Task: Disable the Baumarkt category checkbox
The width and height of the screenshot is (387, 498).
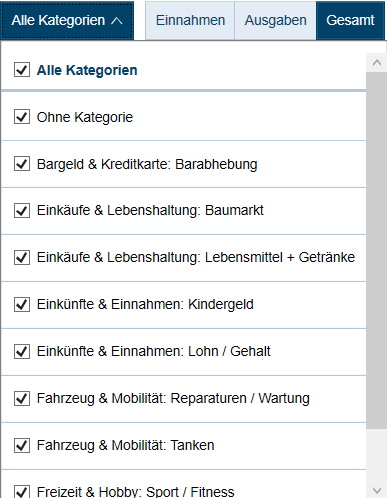Action: tap(22, 211)
